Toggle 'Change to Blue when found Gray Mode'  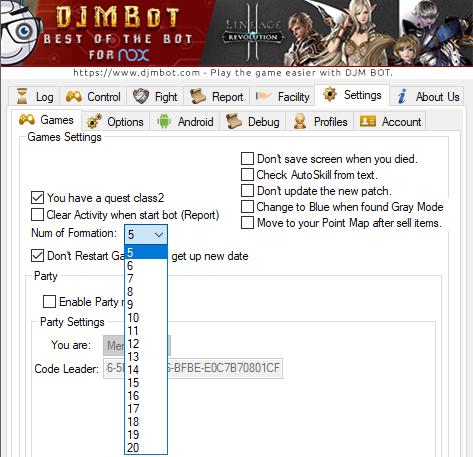coord(247,207)
